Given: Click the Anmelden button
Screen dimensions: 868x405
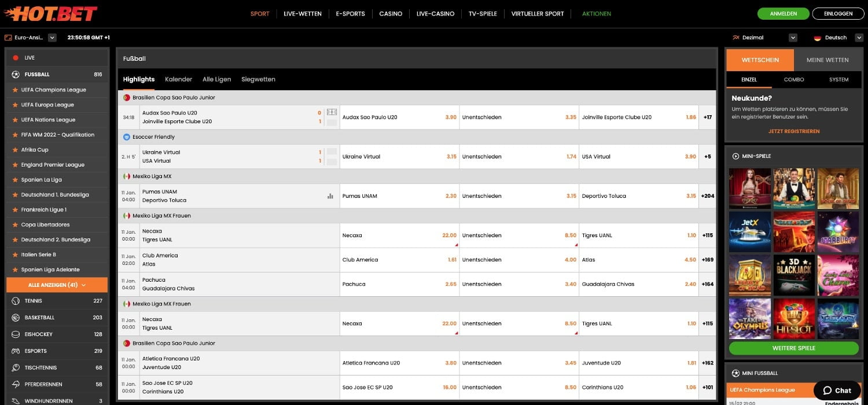Looking at the screenshot, I should pyautogui.click(x=784, y=14).
